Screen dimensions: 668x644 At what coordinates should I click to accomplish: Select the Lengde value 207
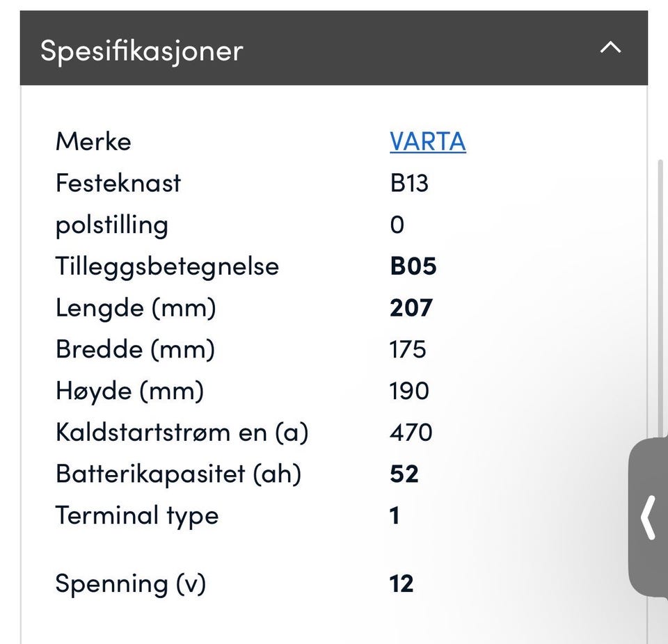(x=411, y=307)
